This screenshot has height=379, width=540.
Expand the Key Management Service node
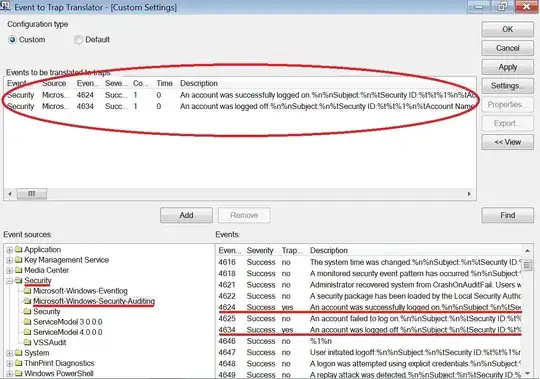pyautogui.click(x=10, y=260)
